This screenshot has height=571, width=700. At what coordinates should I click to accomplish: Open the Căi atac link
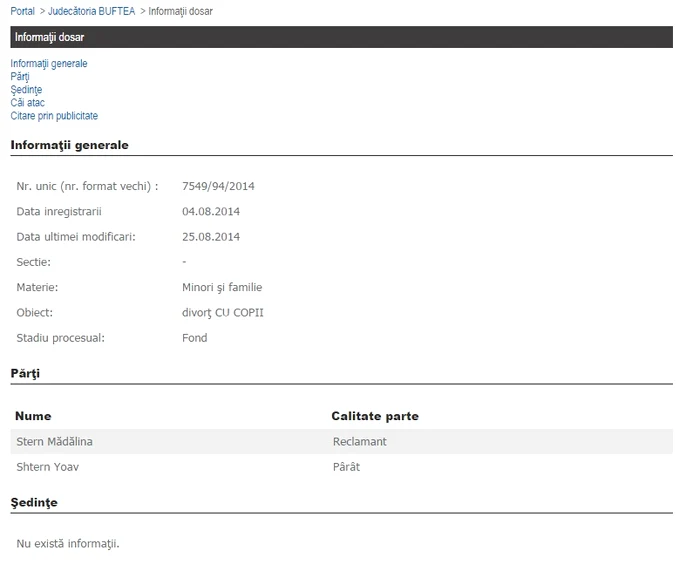point(27,103)
